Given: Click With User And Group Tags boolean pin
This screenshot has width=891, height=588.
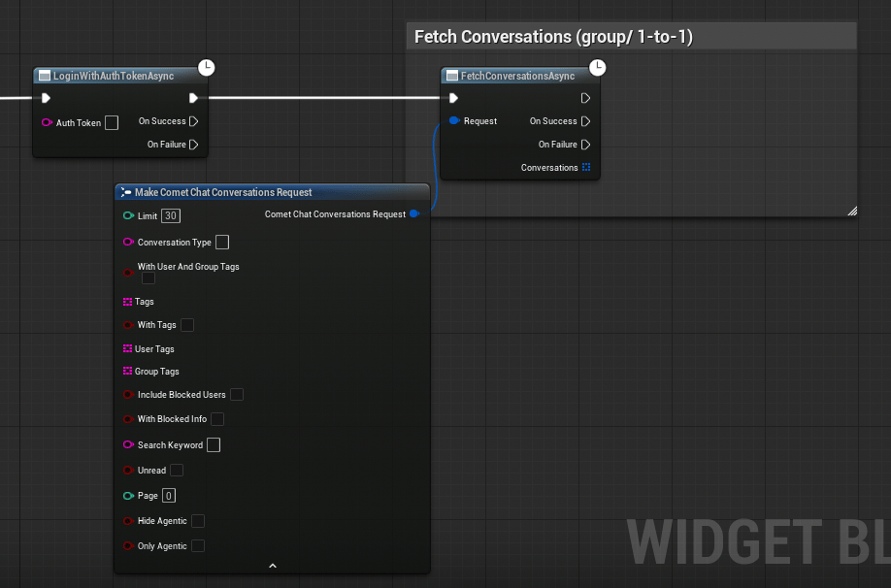Looking at the screenshot, I should [128, 272].
